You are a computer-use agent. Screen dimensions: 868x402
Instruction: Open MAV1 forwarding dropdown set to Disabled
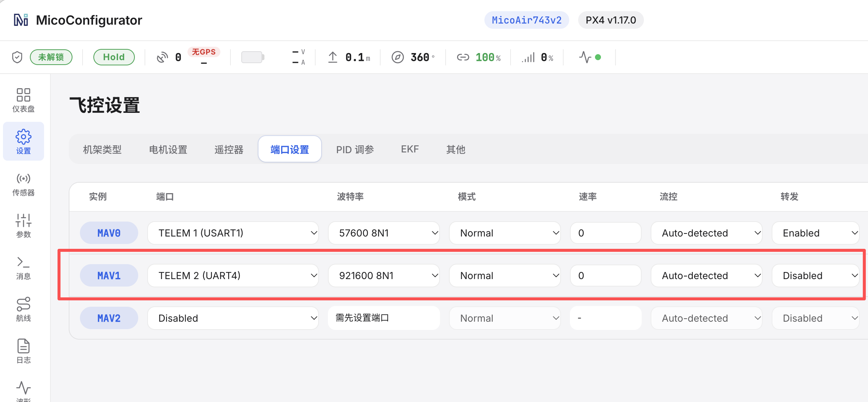coord(816,276)
